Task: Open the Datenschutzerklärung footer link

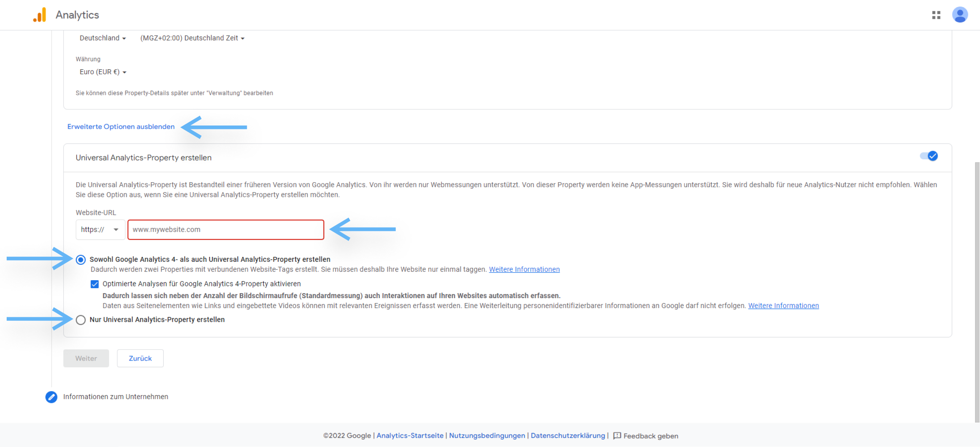Action: pos(568,436)
